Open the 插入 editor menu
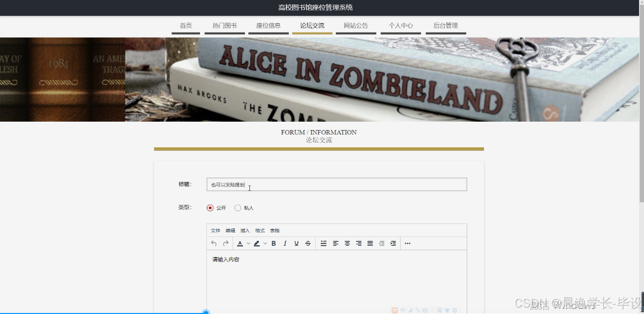644x314 pixels. [245, 230]
